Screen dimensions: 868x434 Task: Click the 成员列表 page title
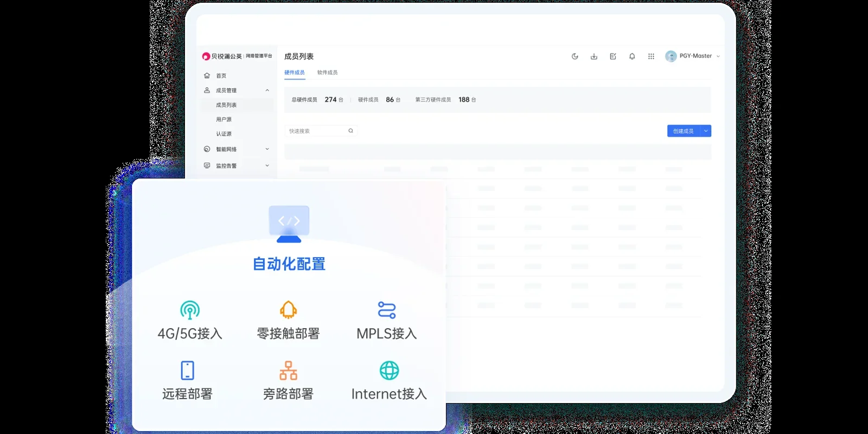click(x=299, y=56)
